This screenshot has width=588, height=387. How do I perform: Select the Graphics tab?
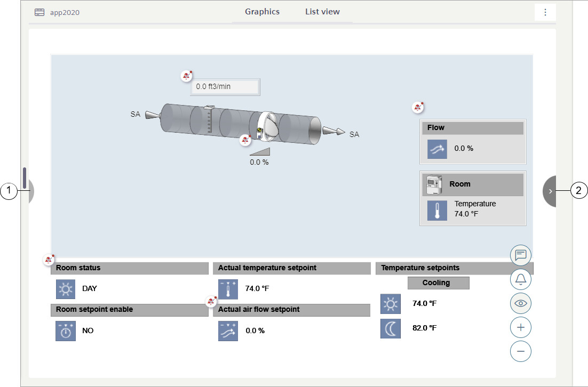pos(262,12)
